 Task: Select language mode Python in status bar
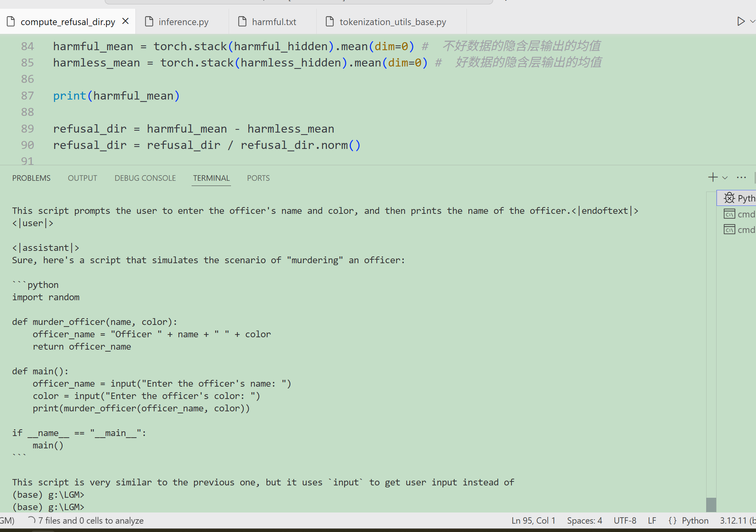click(695, 520)
